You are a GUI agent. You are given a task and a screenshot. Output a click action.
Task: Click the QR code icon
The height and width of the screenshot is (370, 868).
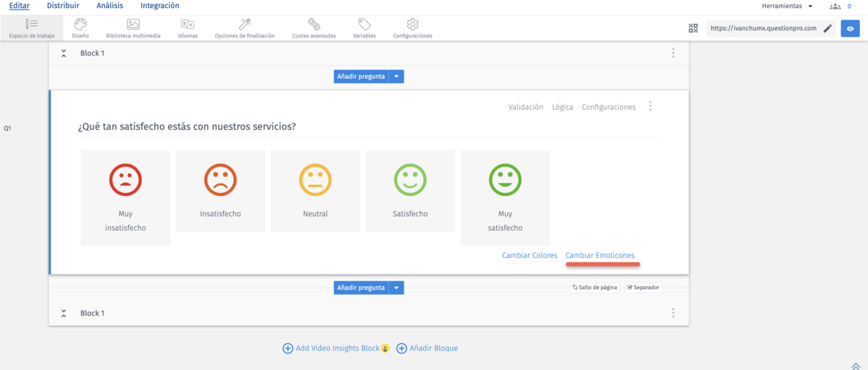coord(694,28)
